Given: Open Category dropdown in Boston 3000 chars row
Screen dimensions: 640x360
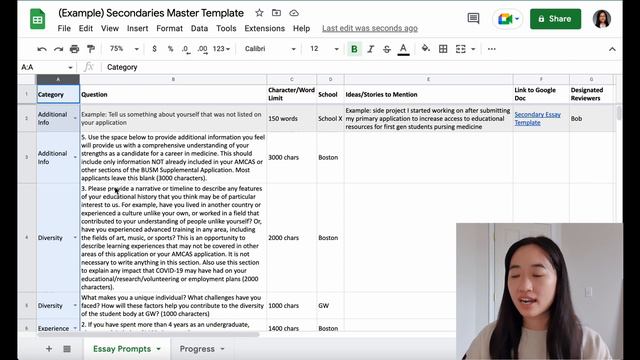Looking at the screenshot, I should point(75,157).
